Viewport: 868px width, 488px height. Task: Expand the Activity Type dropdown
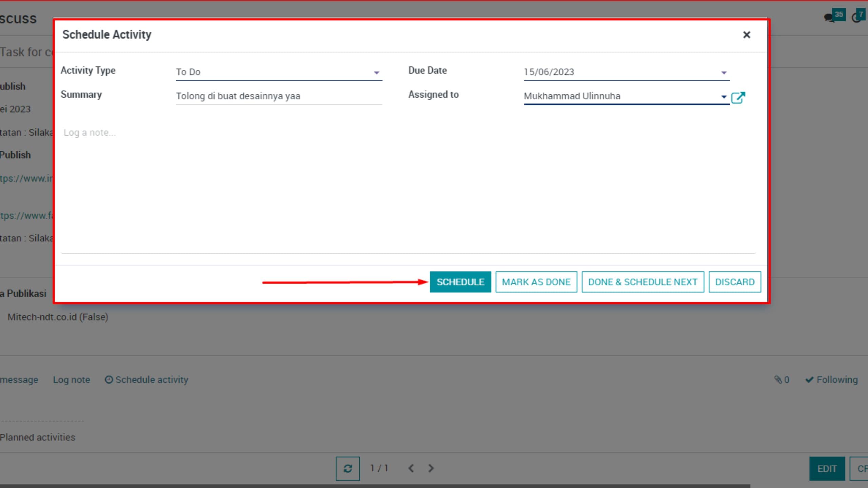pos(376,73)
